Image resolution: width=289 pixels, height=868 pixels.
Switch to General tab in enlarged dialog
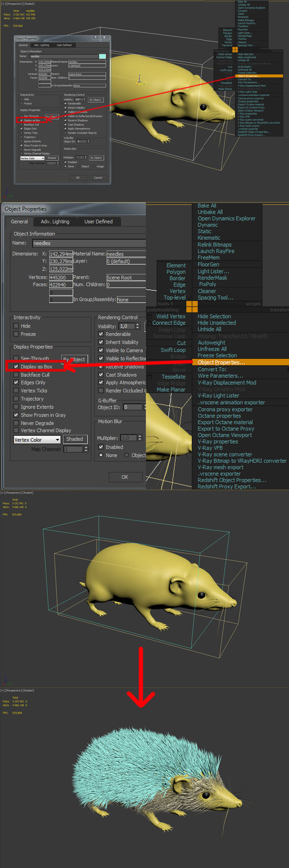(19, 222)
